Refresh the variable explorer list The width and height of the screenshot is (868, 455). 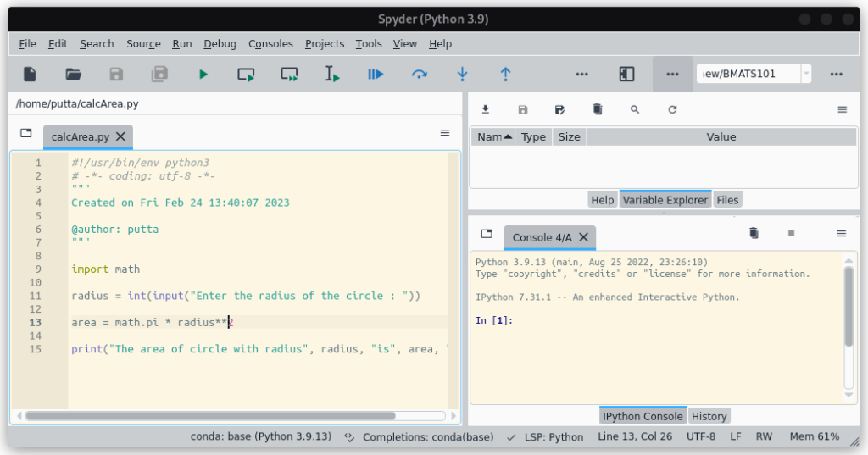(672, 109)
